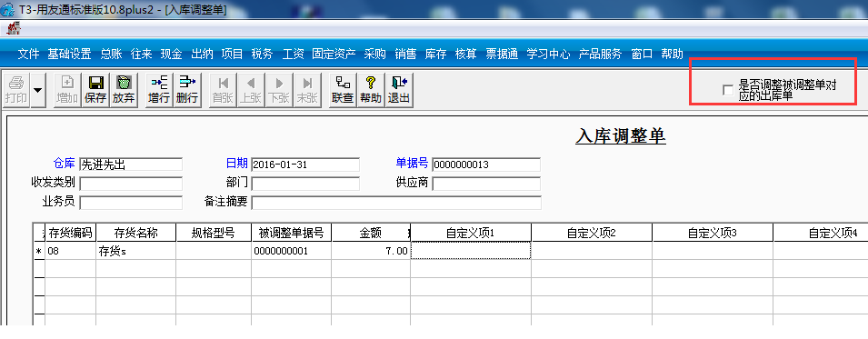Click the 日期 date input field
The image size is (868, 339).
click(x=305, y=165)
